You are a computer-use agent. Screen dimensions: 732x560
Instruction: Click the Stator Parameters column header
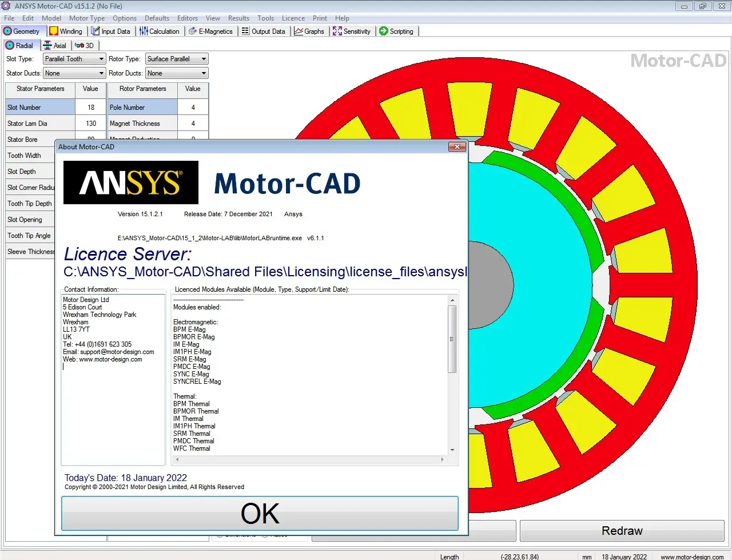pyautogui.click(x=40, y=89)
